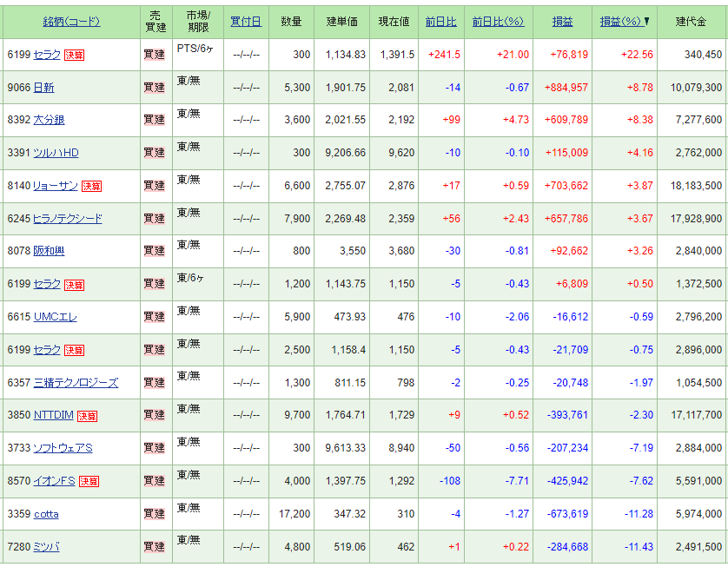Select 建代金 value 10,079,300
This screenshot has height=567, width=728.
(x=696, y=87)
